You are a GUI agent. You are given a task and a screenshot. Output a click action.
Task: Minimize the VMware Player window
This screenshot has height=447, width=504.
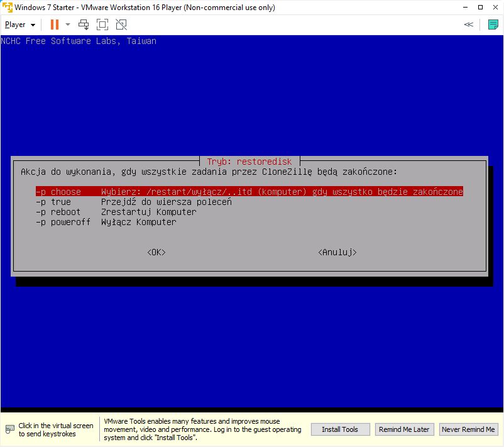pos(465,8)
